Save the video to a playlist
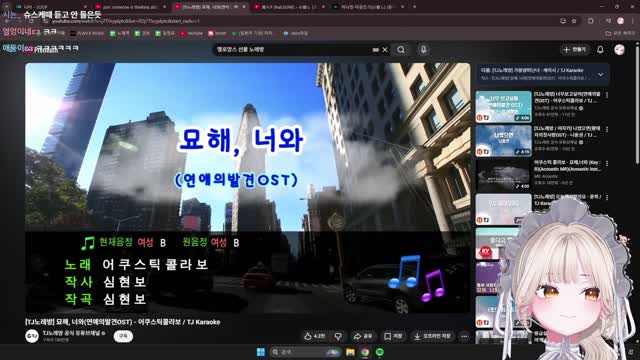 coord(393,336)
